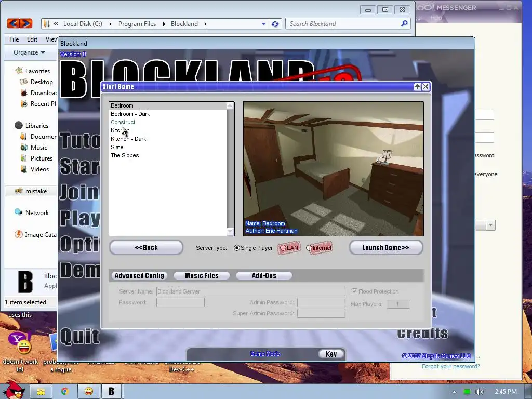Click the Network item in the sidebar
This screenshot has width=532, height=399.
coord(37,212)
